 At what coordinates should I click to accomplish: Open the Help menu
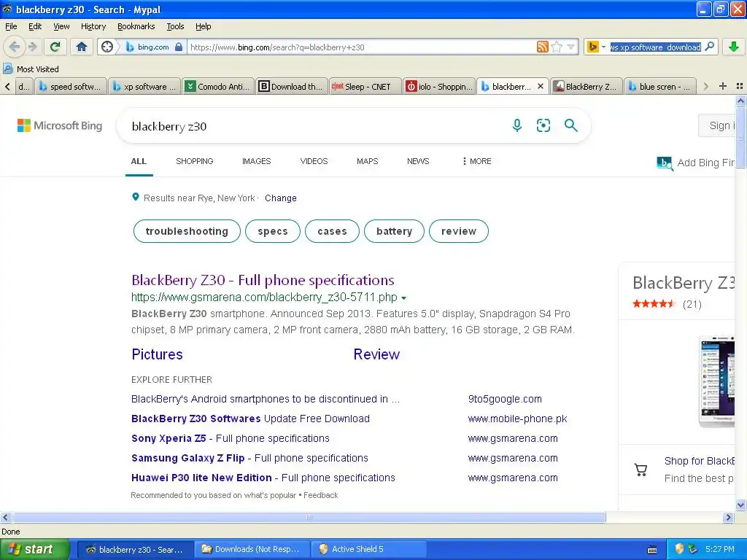click(x=203, y=26)
